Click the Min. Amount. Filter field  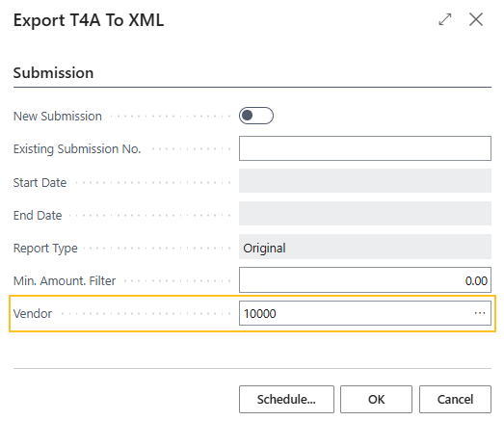365,280
